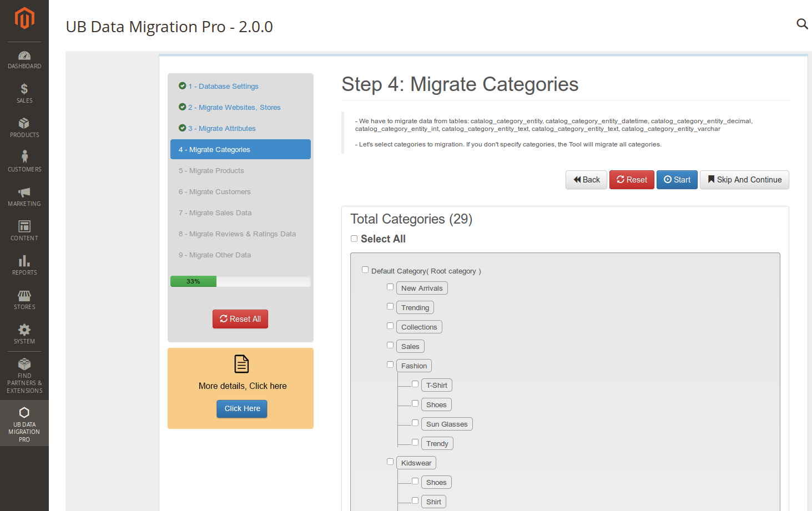Image resolution: width=812 pixels, height=511 pixels.
Task: Check the Shoes checkbox under Fashion
Action: tap(415, 403)
